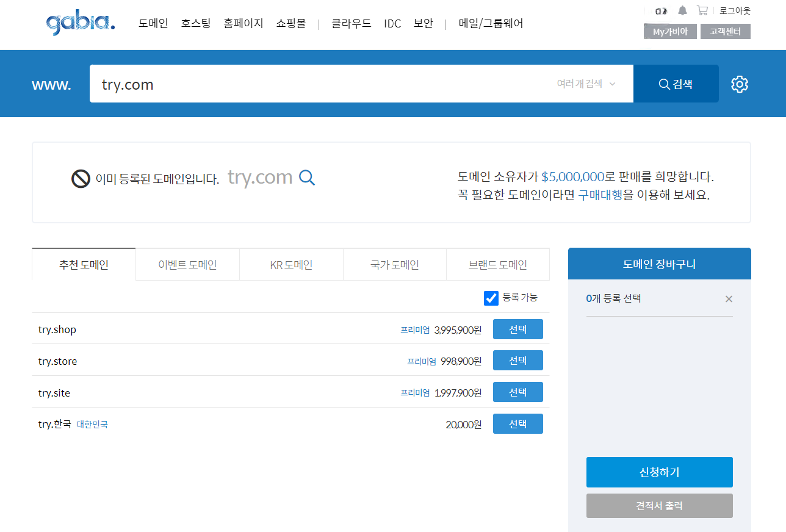This screenshot has height=532, width=786.
Task: Close the domain cart selection with X
Action: pyautogui.click(x=729, y=299)
